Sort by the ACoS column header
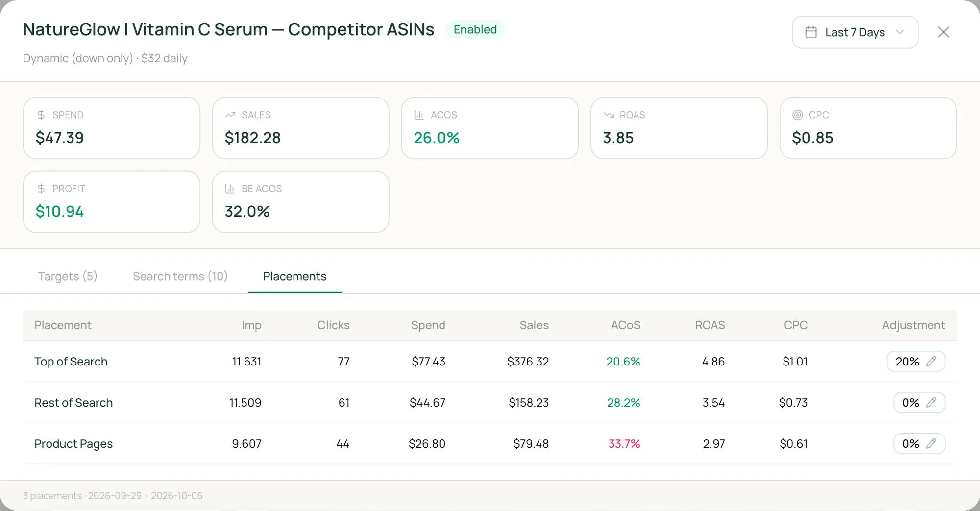The image size is (980, 511). point(625,325)
